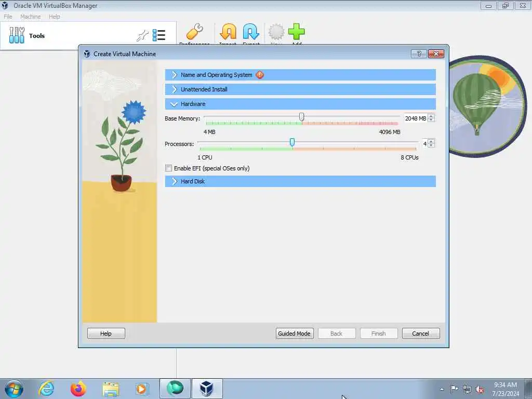
Task: Click the Help button in the dialog
Action: coord(106,334)
